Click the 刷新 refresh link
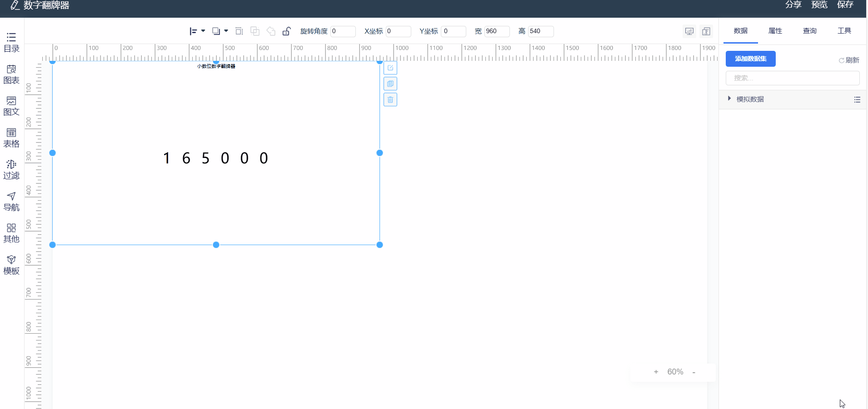The width and height of the screenshot is (868, 409). click(849, 60)
